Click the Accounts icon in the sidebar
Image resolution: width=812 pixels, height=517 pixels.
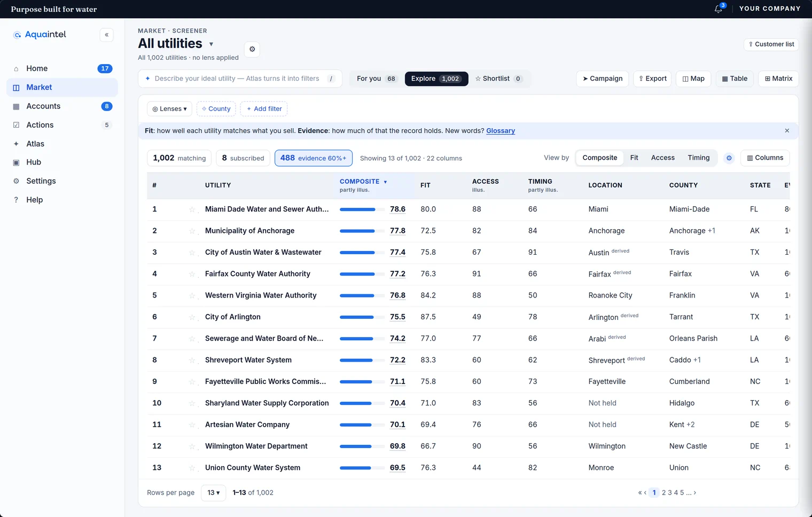(16, 106)
